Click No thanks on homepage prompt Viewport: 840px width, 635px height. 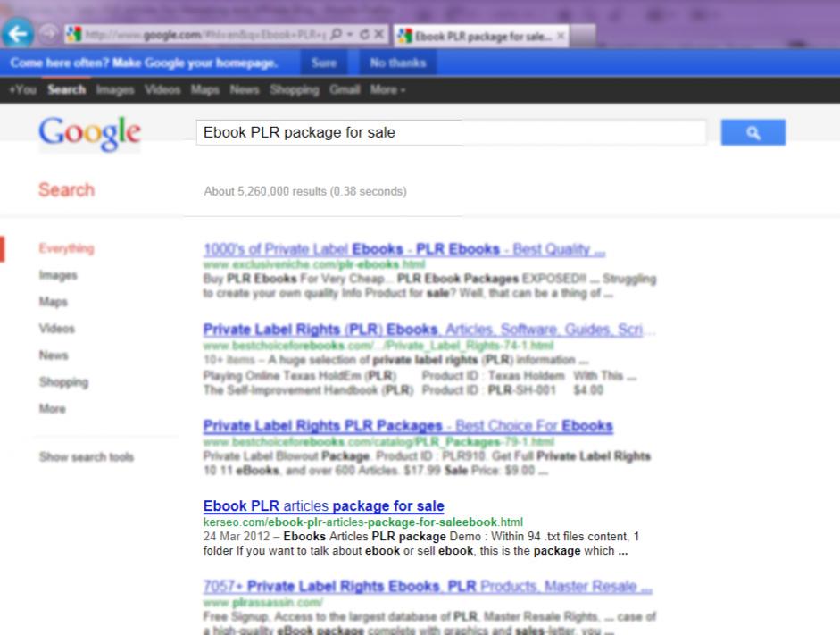click(397, 63)
